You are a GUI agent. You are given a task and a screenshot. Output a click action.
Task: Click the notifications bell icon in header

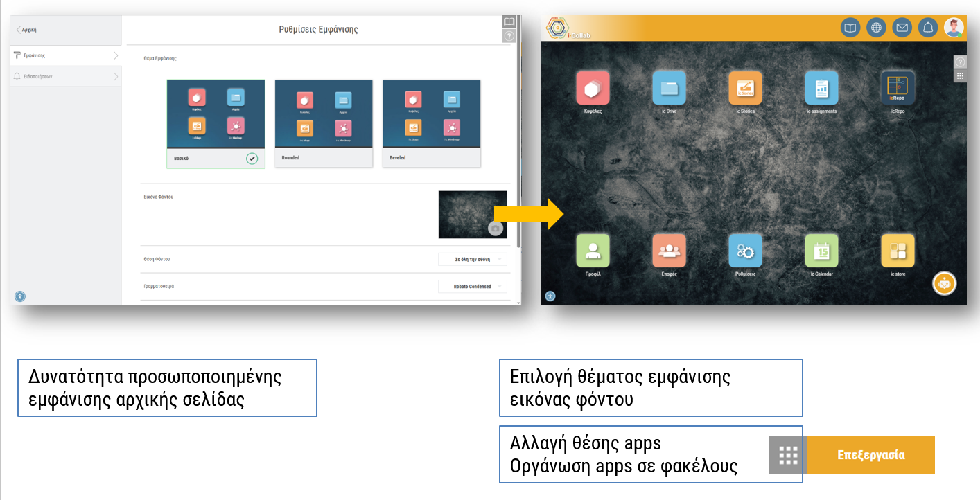[x=927, y=28]
